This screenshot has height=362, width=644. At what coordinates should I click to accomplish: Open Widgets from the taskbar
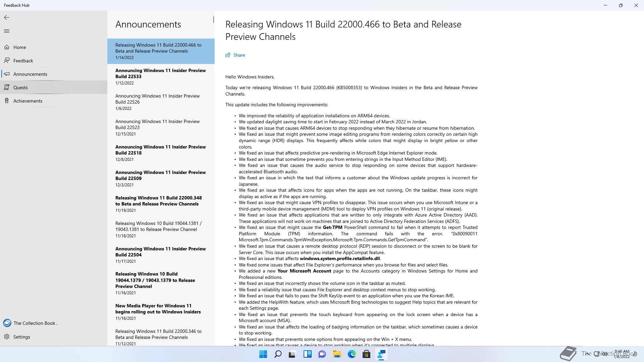click(307, 354)
